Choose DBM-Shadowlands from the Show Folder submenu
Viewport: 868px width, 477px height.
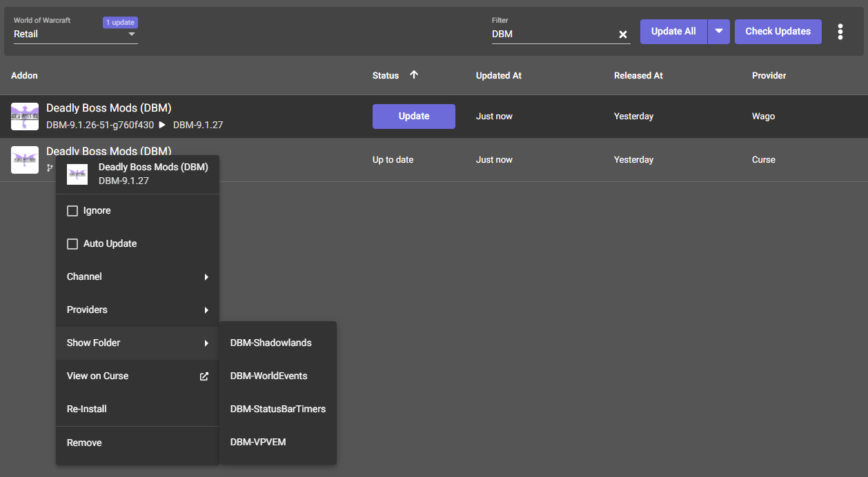point(270,343)
